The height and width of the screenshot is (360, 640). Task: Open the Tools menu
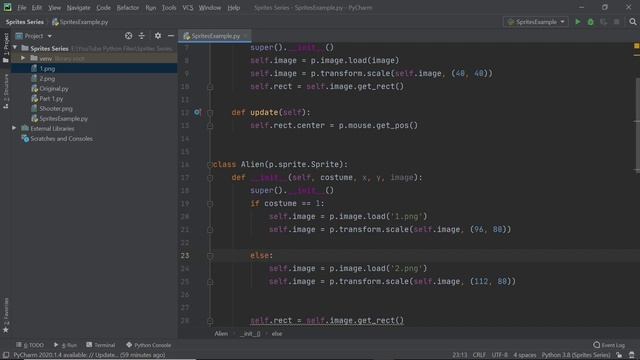(169, 7)
